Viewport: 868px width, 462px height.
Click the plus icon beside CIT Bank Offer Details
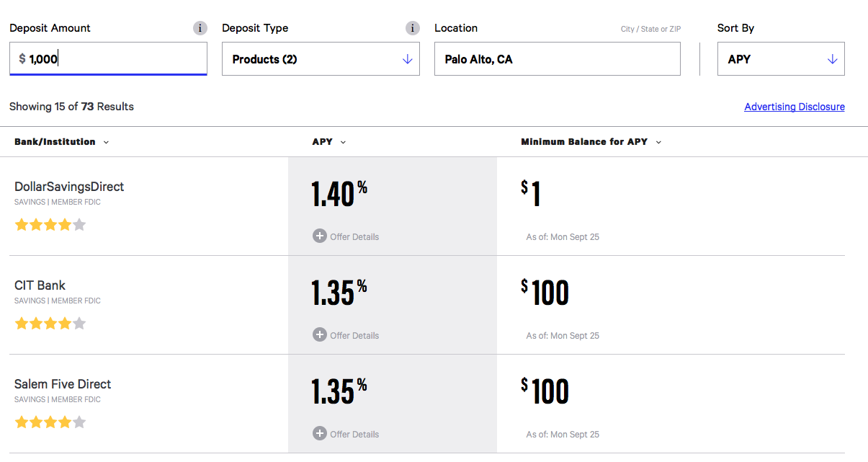320,334
